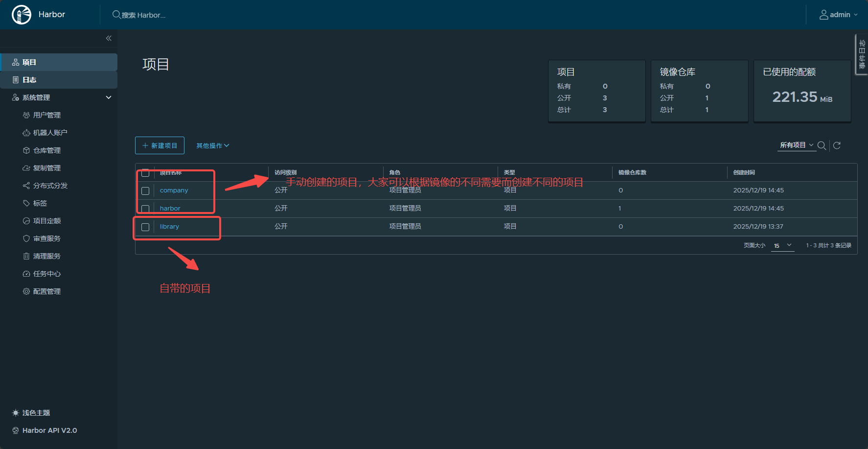Click the plus icon on 新建项目
The width and height of the screenshot is (868, 449).
[145, 145]
